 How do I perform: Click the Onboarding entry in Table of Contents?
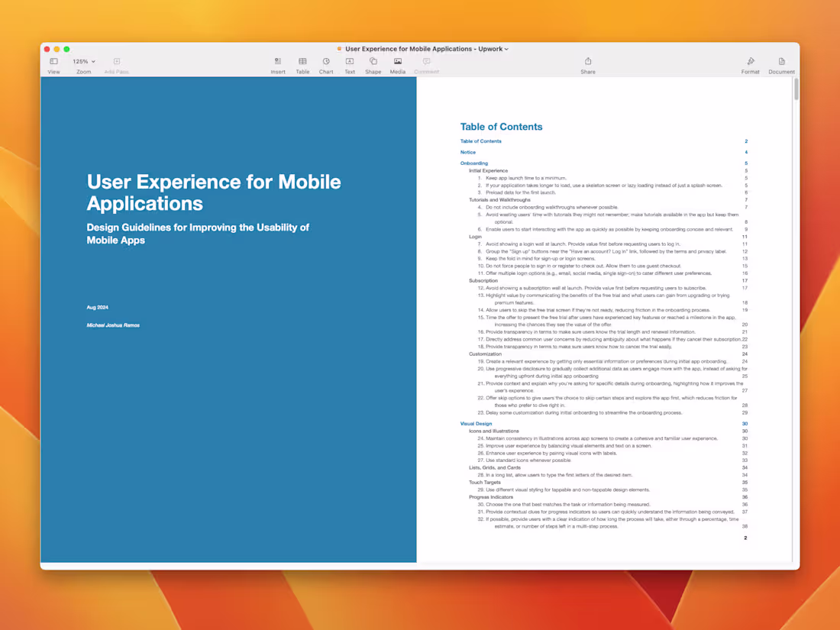click(x=474, y=163)
